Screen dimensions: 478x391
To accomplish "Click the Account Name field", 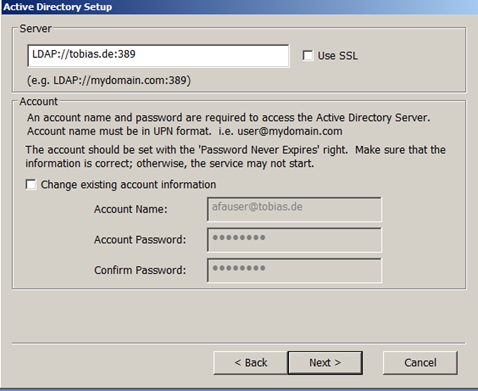I will 294,209.
